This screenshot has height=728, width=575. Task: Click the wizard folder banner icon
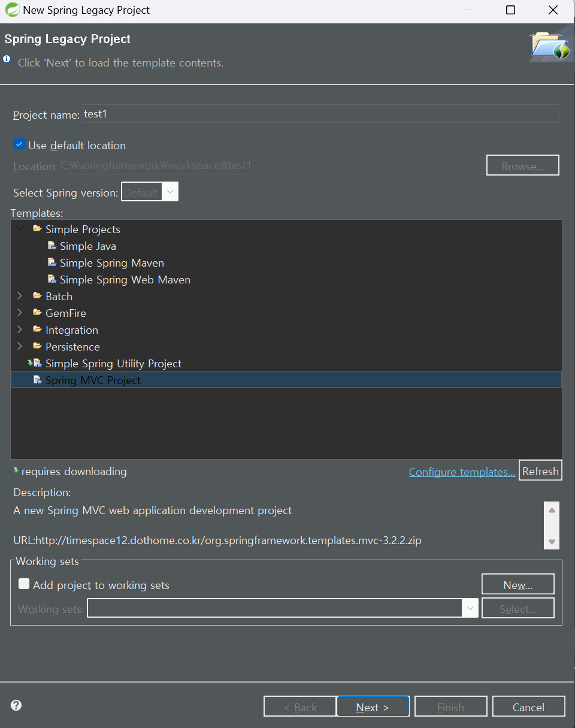(x=550, y=47)
